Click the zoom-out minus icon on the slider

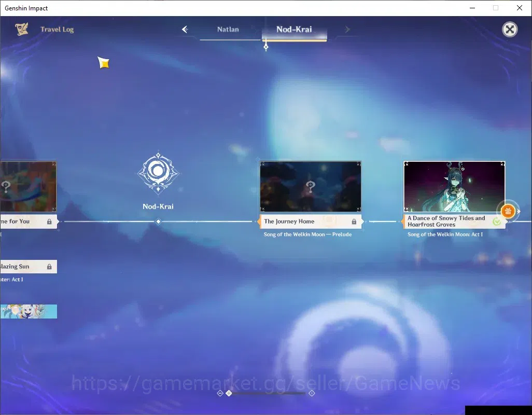(220, 393)
